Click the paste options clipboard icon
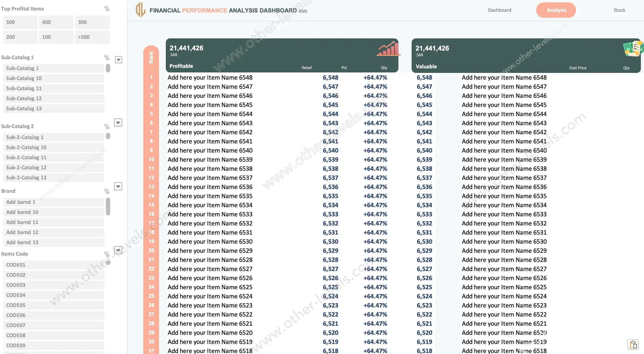Image resolution: width=644 pixels, height=354 pixels. pyautogui.click(x=633, y=344)
